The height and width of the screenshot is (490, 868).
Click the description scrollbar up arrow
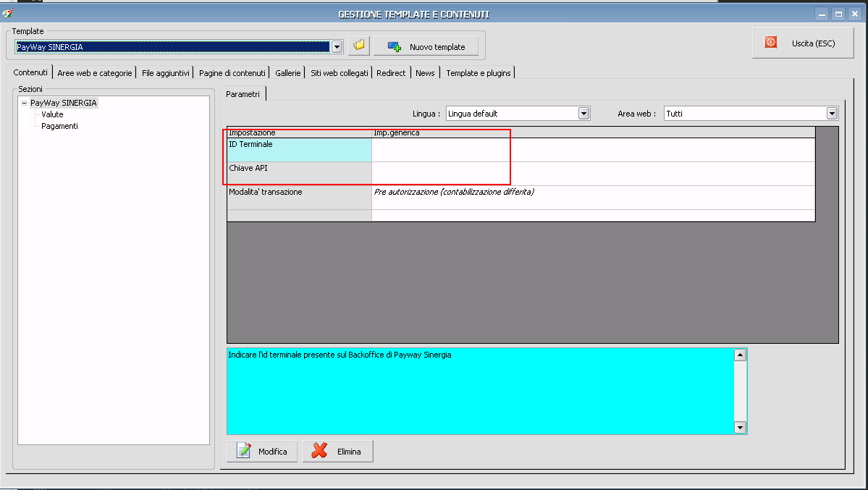pyautogui.click(x=740, y=355)
